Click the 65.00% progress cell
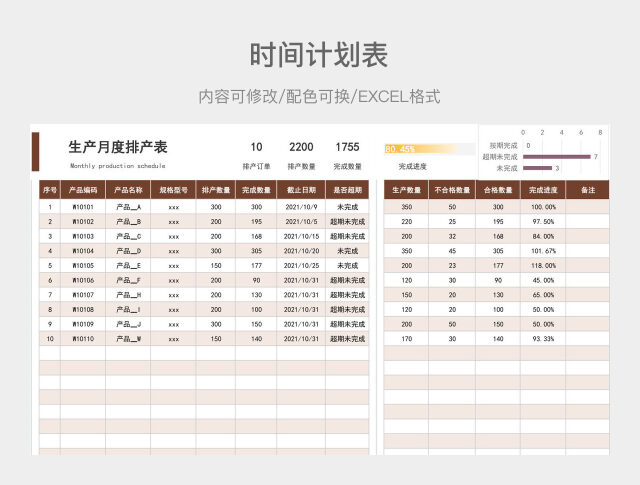The height and width of the screenshot is (485, 640). [543, 295]
